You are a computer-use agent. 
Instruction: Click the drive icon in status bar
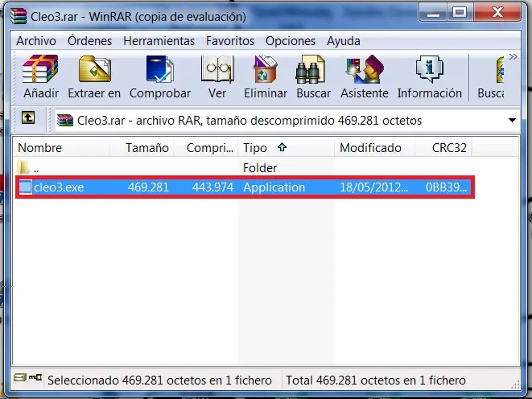coord(20,377)
